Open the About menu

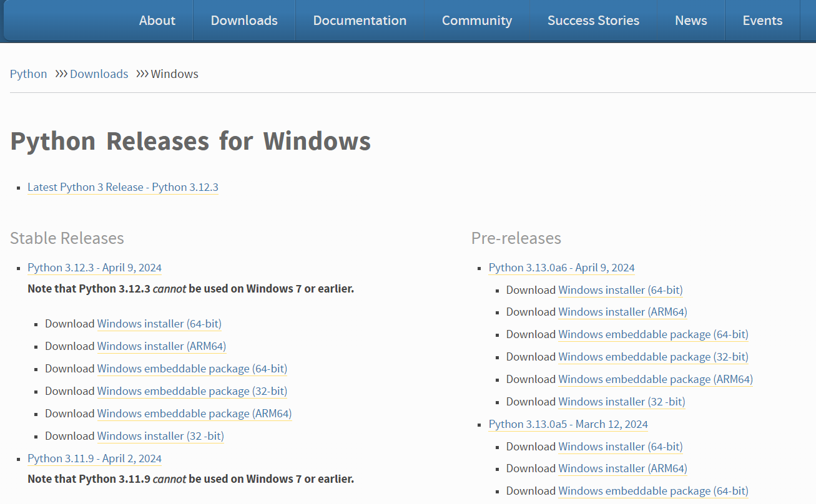coord(157,21)
